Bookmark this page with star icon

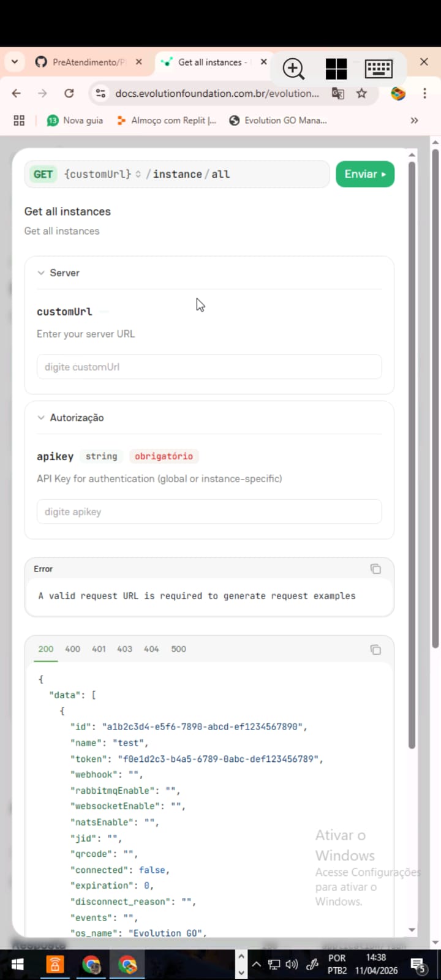(x=362, y=93)
